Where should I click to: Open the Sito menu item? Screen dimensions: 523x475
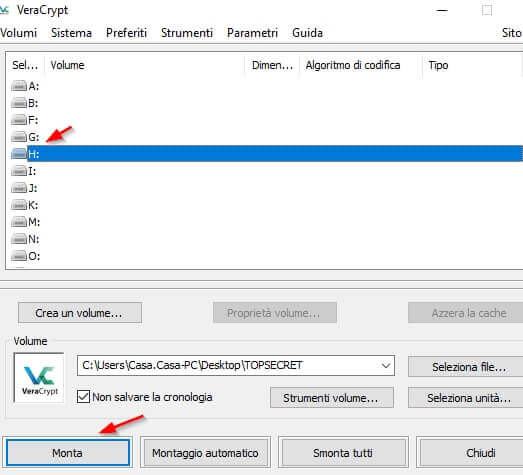pos(512,33)
